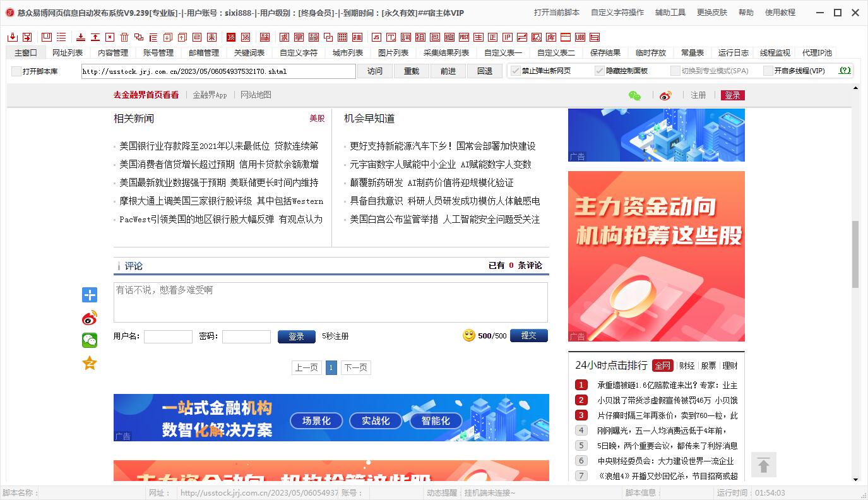Click the list lines toolbar icon

click(x=61, y=37)
